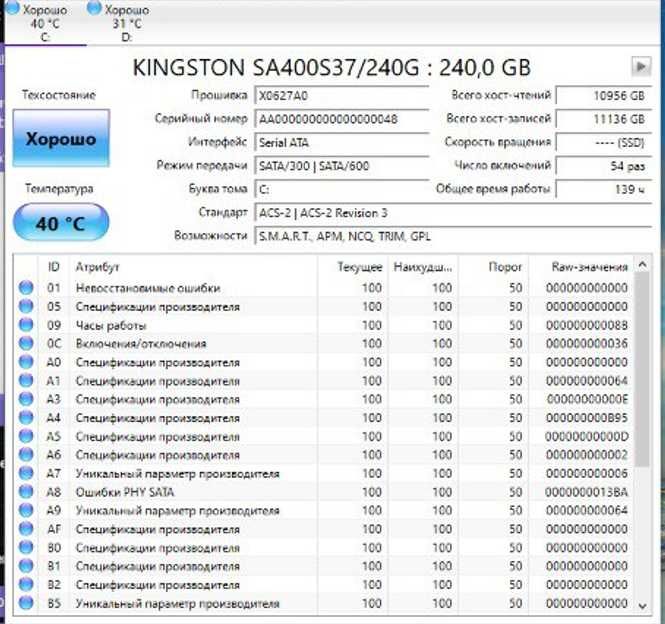Screen dimensions: 665x624
Task: Select the Часы работы attribute row
Action: [324, 325]
